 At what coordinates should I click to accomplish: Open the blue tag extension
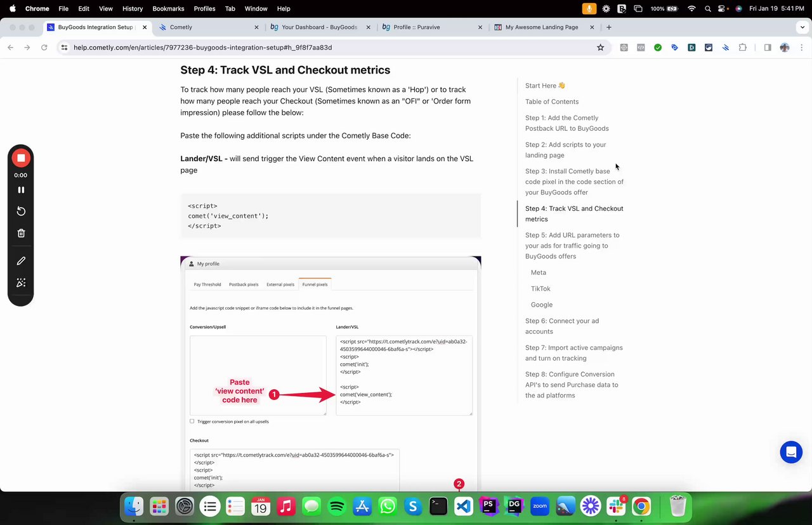(674, 48)
